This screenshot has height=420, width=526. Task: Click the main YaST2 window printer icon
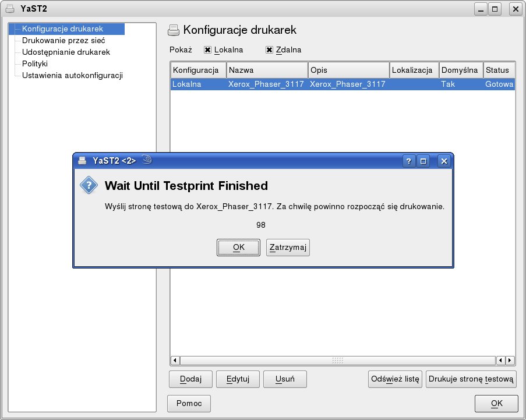tap(9, 9)
